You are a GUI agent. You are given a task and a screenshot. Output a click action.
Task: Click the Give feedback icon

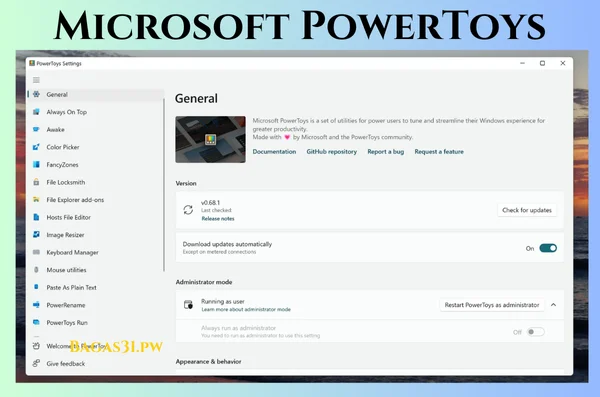click(36, 363)
